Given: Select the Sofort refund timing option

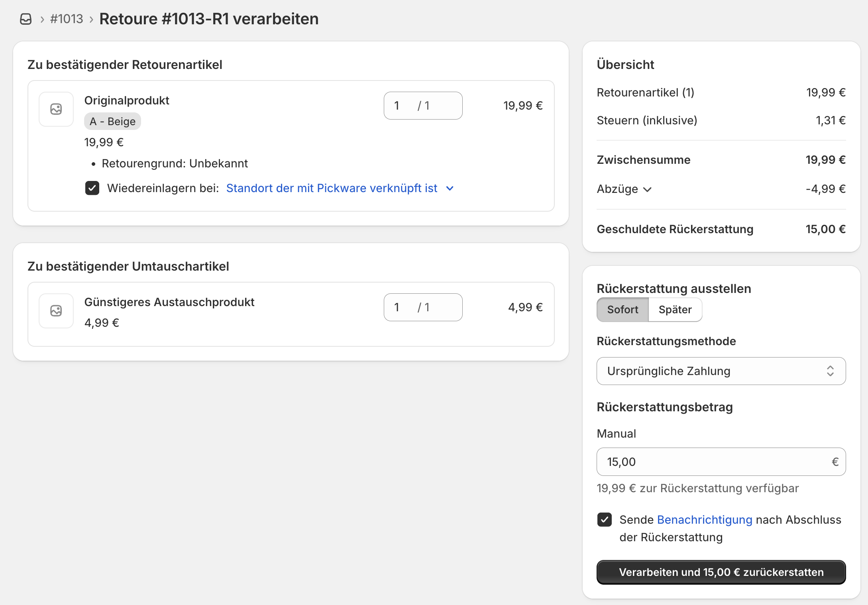Looking at the screenshot, I should pos(623,310).
